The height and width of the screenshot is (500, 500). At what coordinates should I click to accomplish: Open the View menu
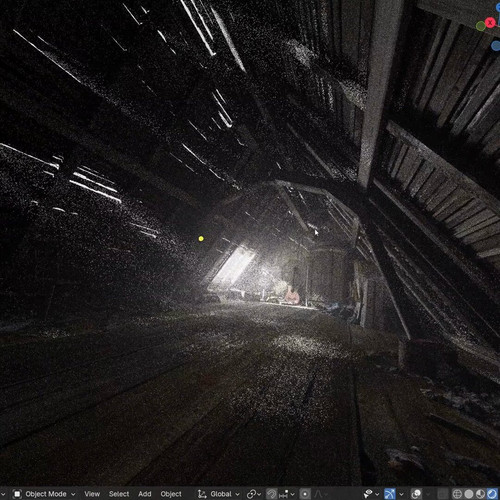[92, 494]
